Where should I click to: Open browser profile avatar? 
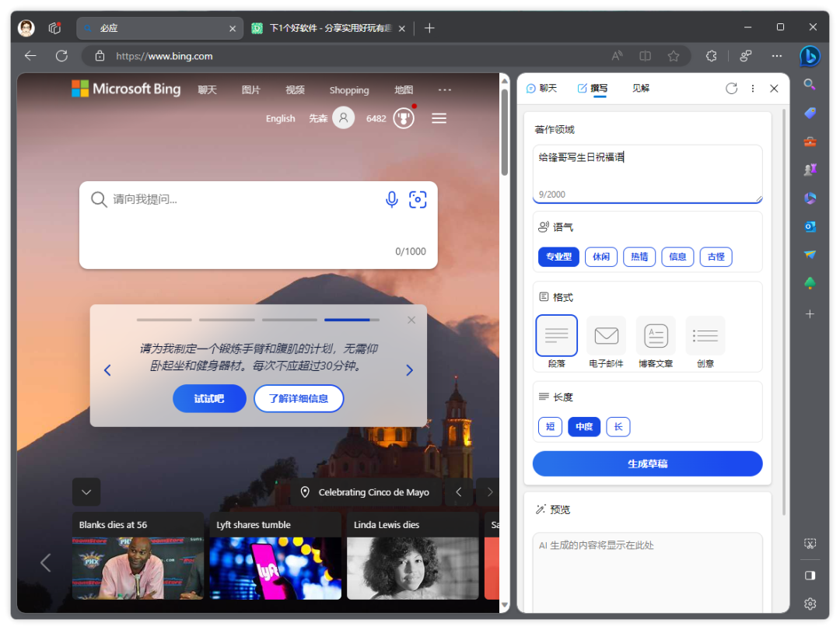[x=26, y=28]
